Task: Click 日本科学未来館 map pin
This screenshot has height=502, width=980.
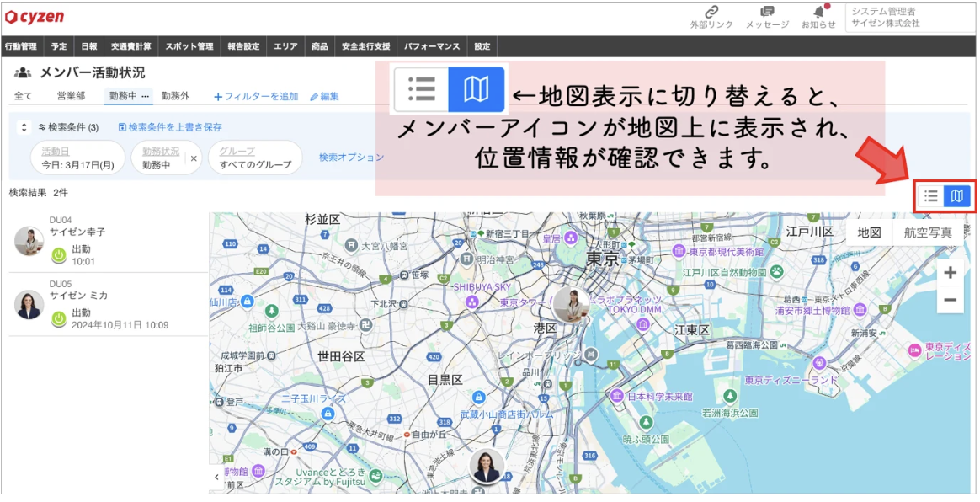Action: click(x=617, y=396)
